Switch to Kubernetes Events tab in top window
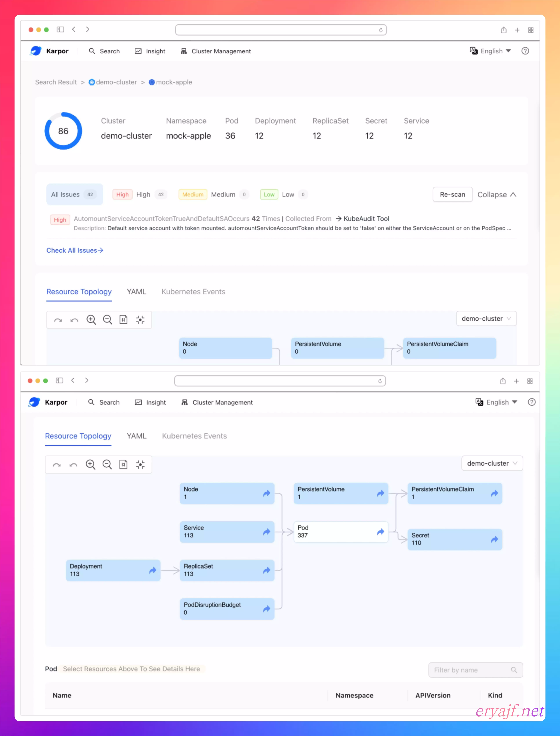This screenshot has height=736, width=560. point(193,292)
